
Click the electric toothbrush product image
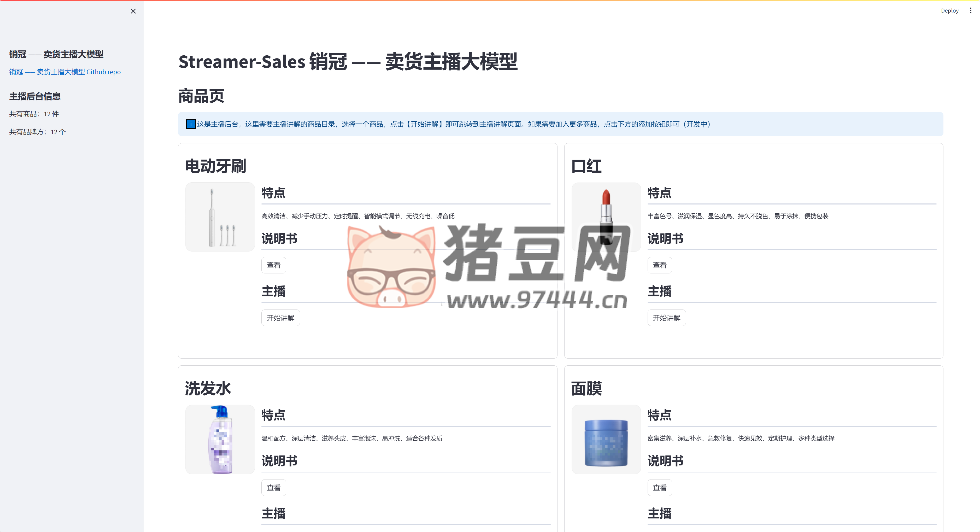pos(220,217)
